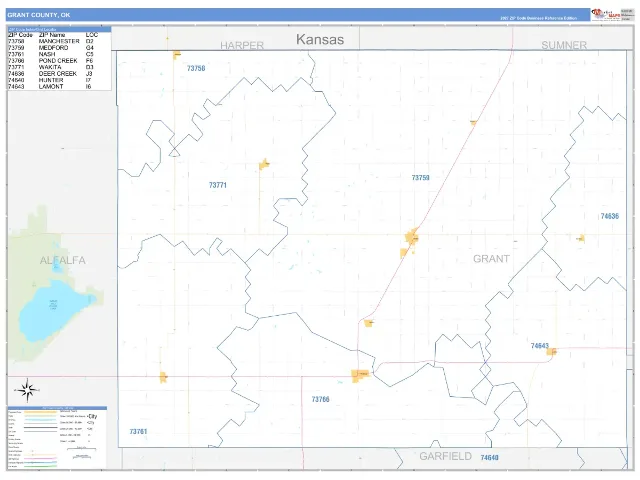Click ZIP label 73766 on the map
Viewport: 640px width, 480px height.
320,399
